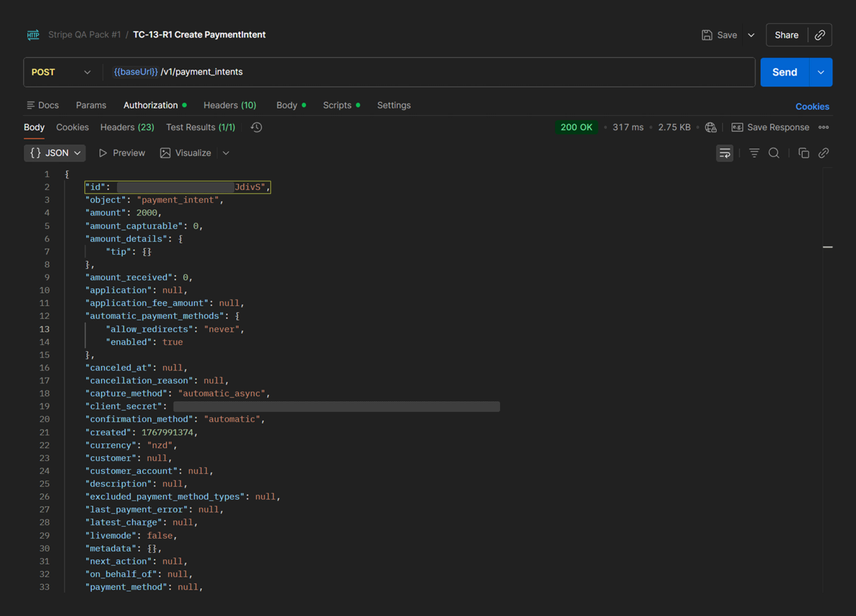Open the response more options ellipsis
856x616 pixels.
(824, 127)
